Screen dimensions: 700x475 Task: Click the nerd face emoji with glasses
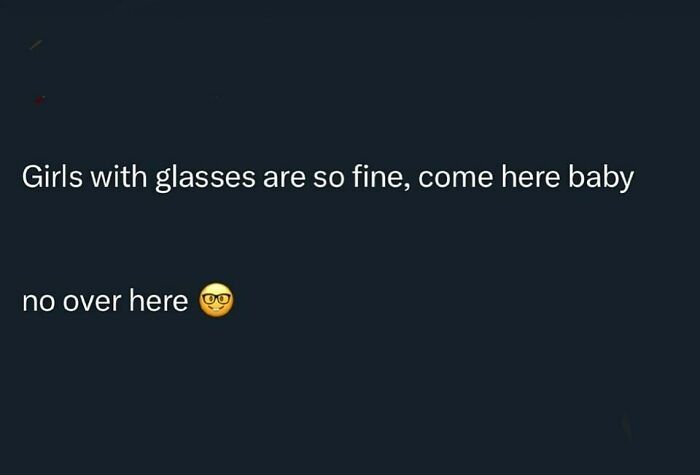pos(217,300)
